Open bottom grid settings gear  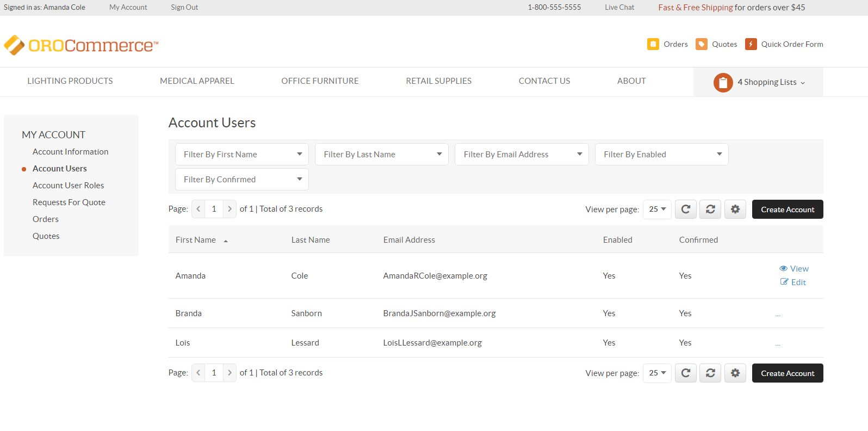[735, 373]
